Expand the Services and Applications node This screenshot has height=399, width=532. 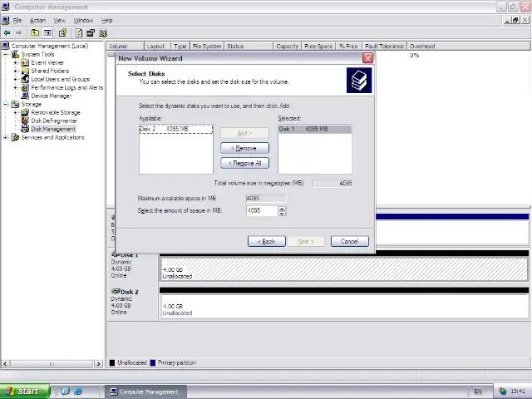[6, 137]
